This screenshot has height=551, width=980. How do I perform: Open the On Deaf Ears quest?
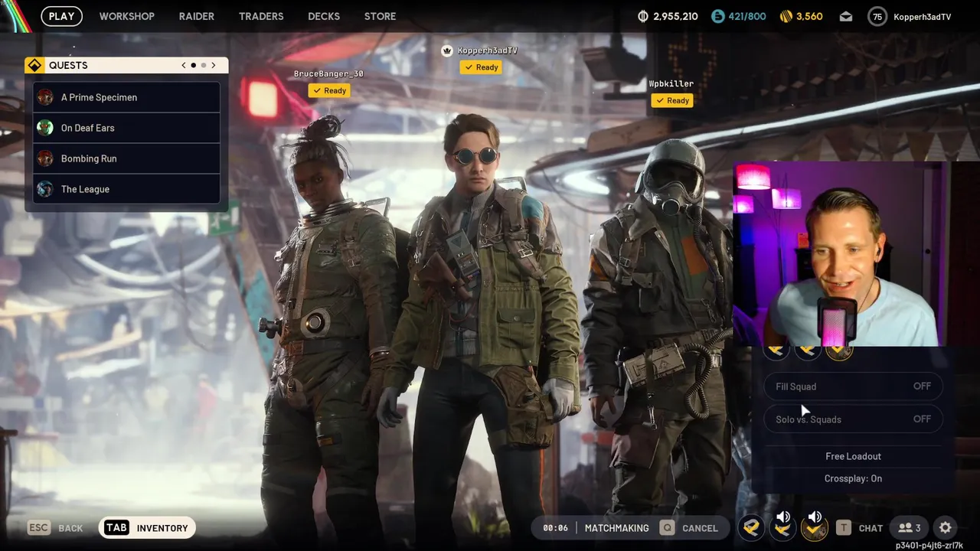[126, 128]
